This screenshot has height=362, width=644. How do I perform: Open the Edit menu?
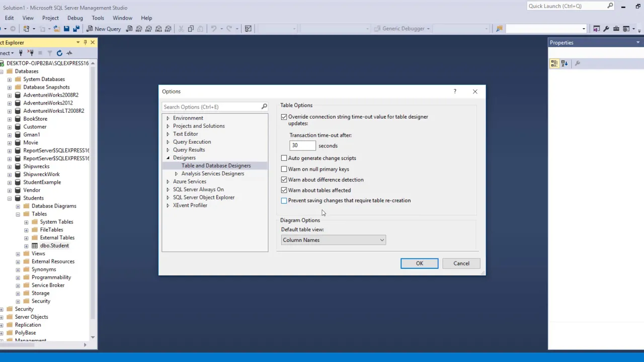click(9, 18)
